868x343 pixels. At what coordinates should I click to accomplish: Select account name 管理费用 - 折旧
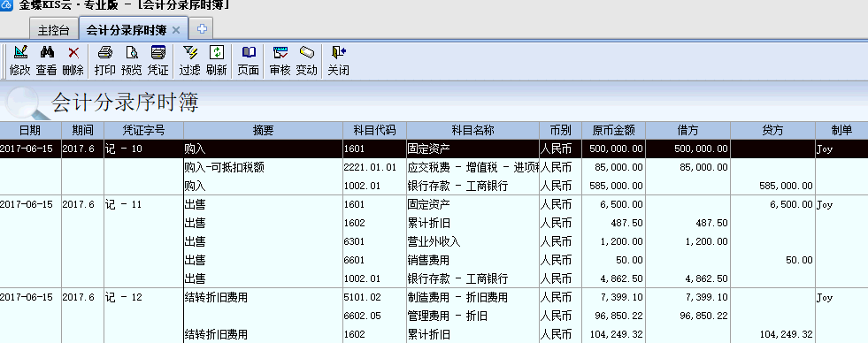pos(448,316)
